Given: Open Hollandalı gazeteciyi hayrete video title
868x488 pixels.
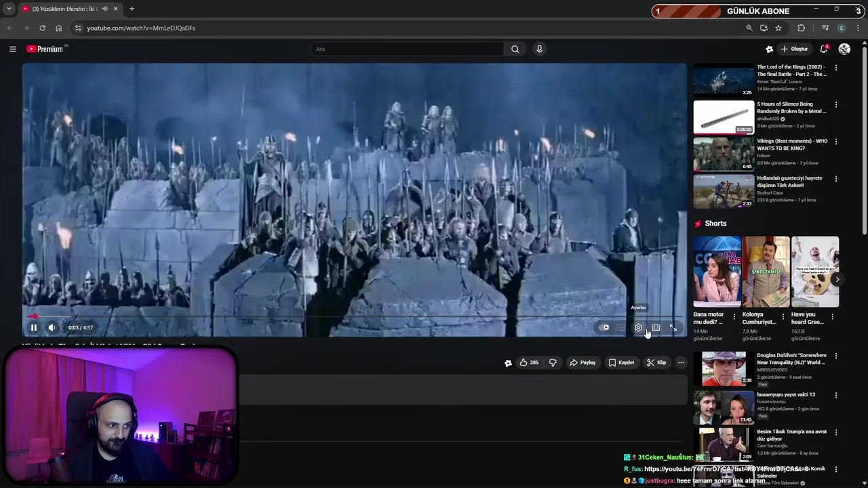Looking at the screenshot, I should pyautogui.click(x=789, y=182).
